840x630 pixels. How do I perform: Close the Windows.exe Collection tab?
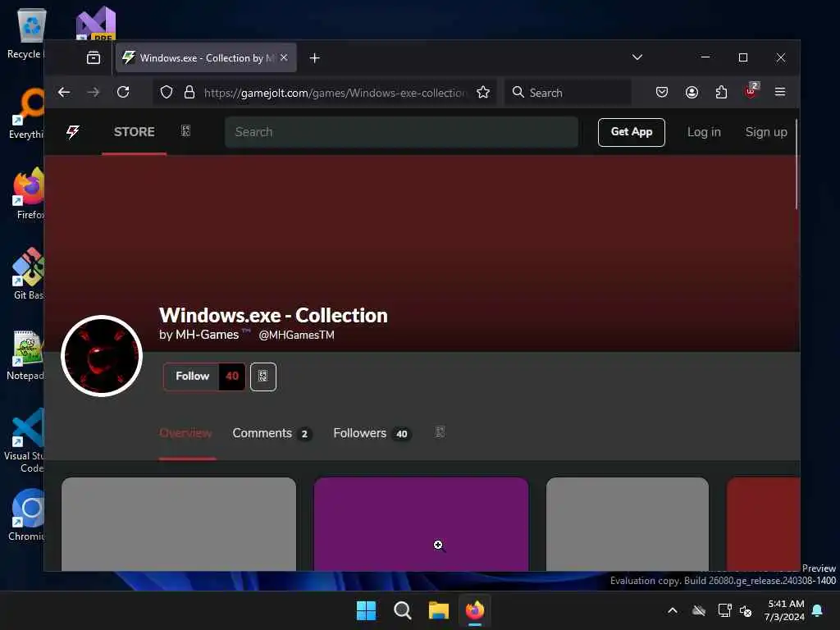tap(284, 57)
